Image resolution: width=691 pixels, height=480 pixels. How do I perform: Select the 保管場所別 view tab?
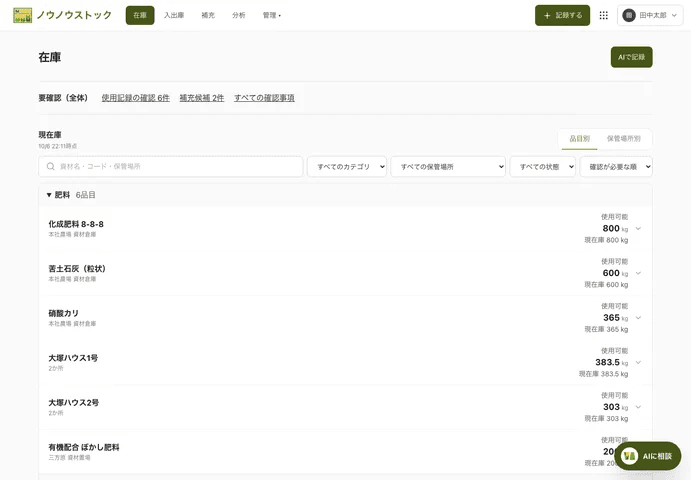pos(624,139)
